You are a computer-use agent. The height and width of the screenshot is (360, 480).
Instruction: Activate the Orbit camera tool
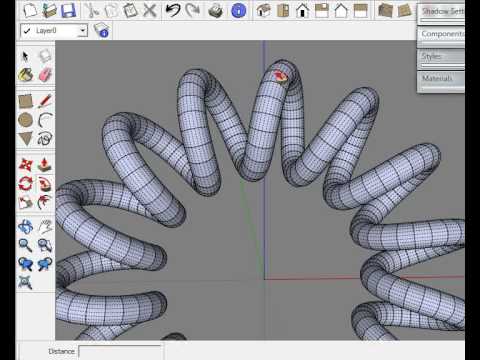(x=26, y=227)
